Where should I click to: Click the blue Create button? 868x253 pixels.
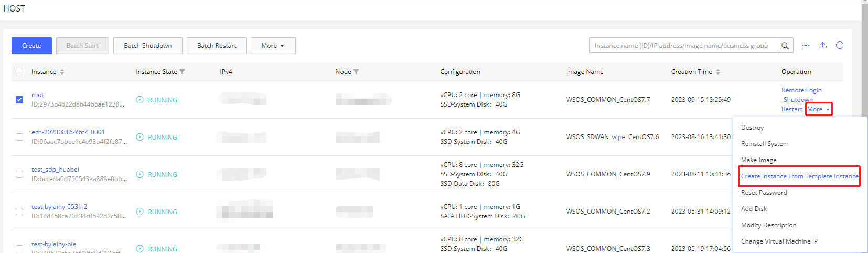31,46
